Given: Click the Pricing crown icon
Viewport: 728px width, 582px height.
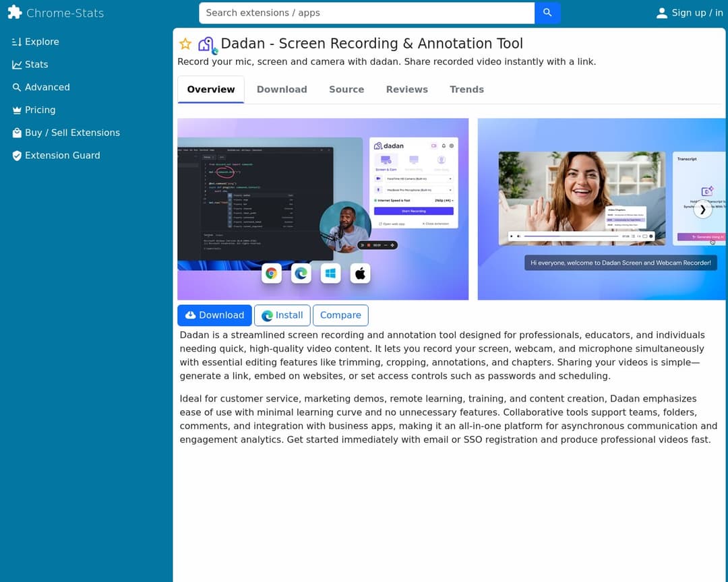Looking at the screenshot, I should 17,110.
